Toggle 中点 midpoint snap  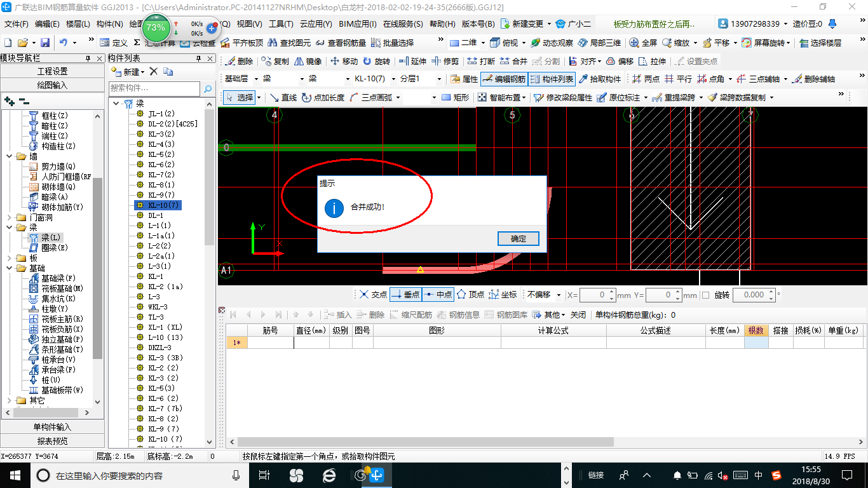tap(438, 295)
